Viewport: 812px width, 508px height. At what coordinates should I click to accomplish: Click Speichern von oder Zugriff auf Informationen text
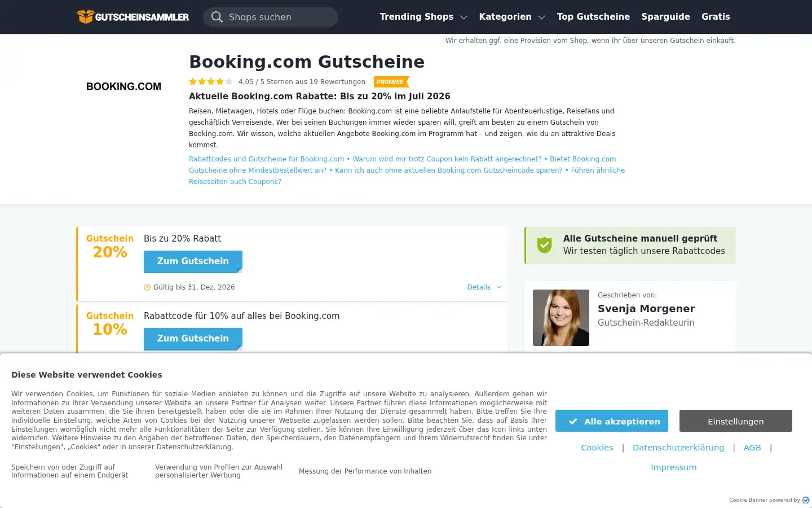tap(70, 471)
